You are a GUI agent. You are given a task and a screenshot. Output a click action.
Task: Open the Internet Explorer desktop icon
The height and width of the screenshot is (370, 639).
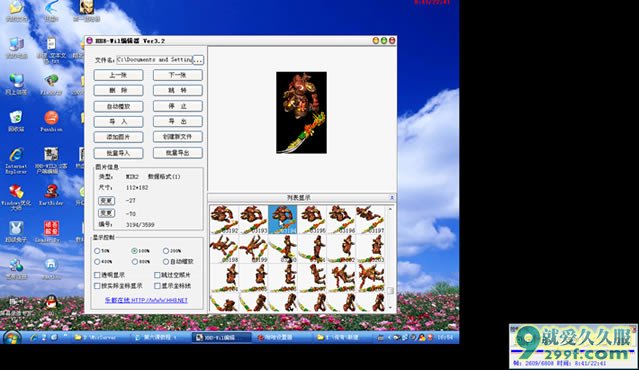click(x=16, y=155)
